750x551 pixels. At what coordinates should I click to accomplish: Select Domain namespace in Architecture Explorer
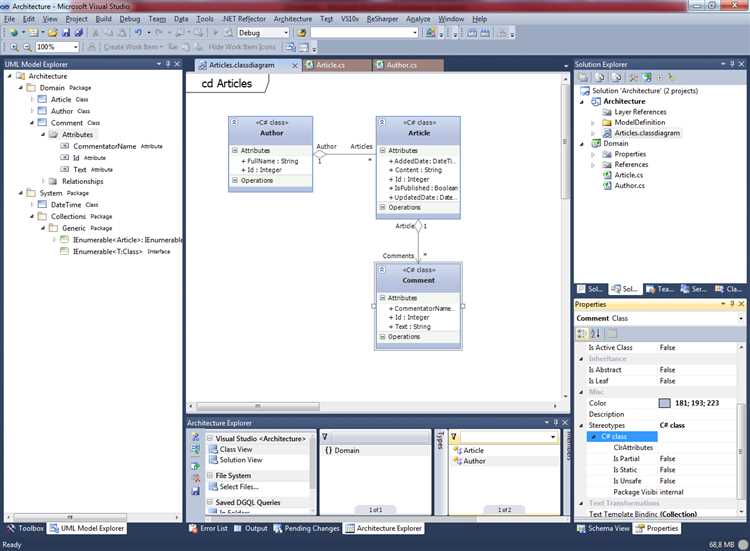(347, 451)
